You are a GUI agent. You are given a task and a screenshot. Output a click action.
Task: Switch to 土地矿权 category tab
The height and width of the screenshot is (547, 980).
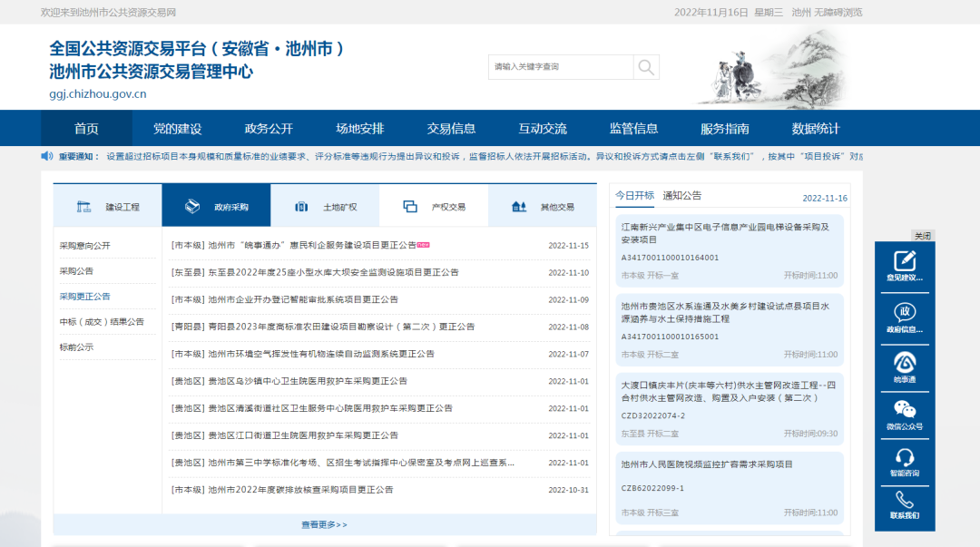[325, 206]
